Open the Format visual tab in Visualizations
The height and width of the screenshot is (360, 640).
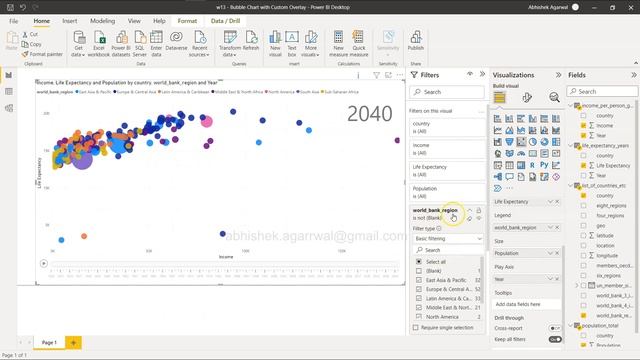click(x=527, y=97)
